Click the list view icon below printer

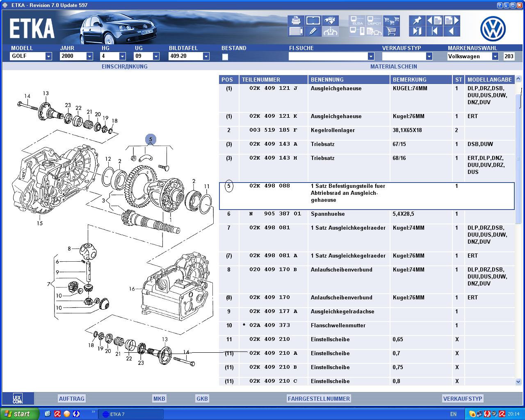tap(296, 31)
